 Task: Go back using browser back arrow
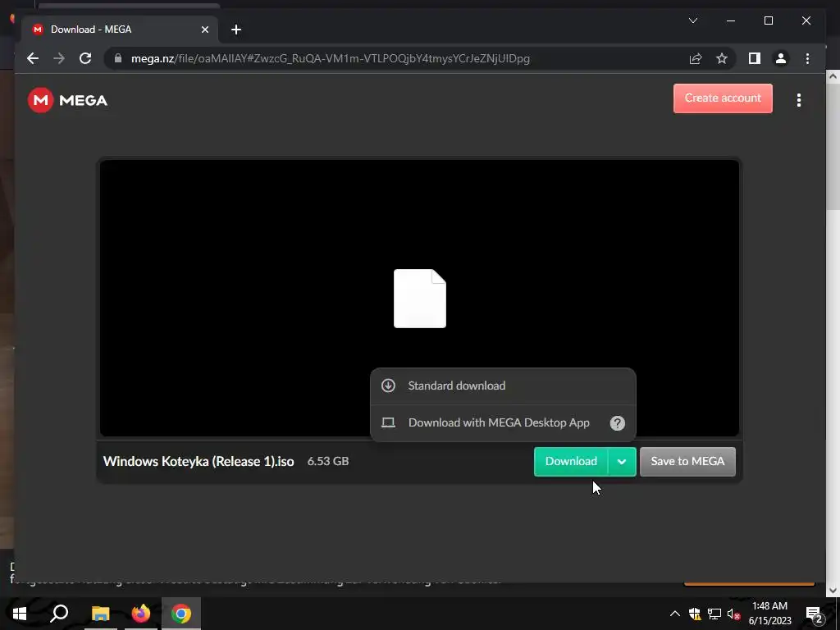pos(33,58)
